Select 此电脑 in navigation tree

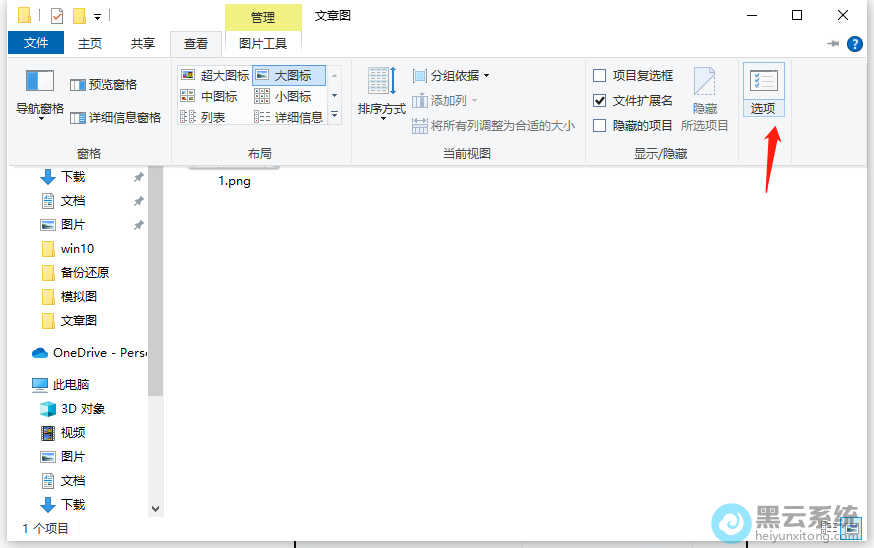click(70, 385)
